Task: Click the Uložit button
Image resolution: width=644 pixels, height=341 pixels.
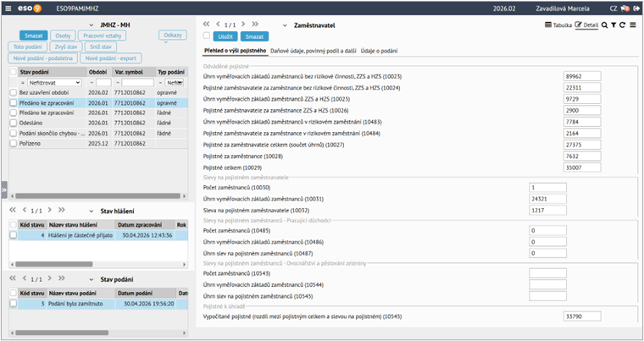Action: pos(225,36)
